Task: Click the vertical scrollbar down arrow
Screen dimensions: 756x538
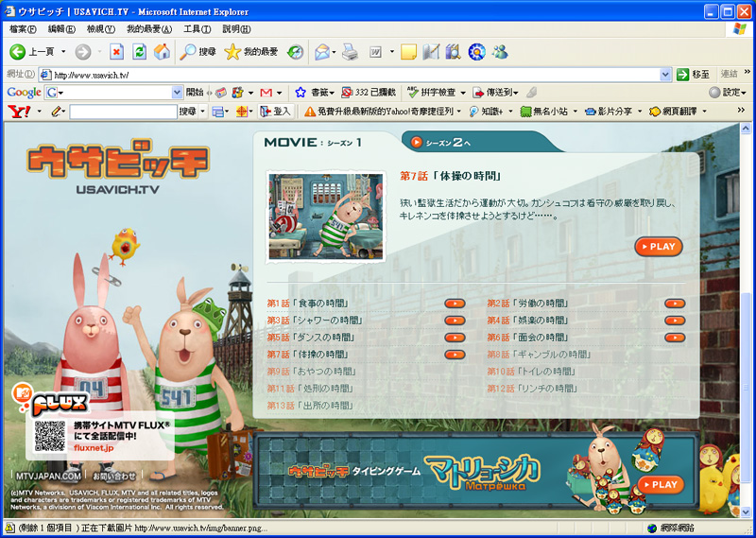Action: point(746,512)
